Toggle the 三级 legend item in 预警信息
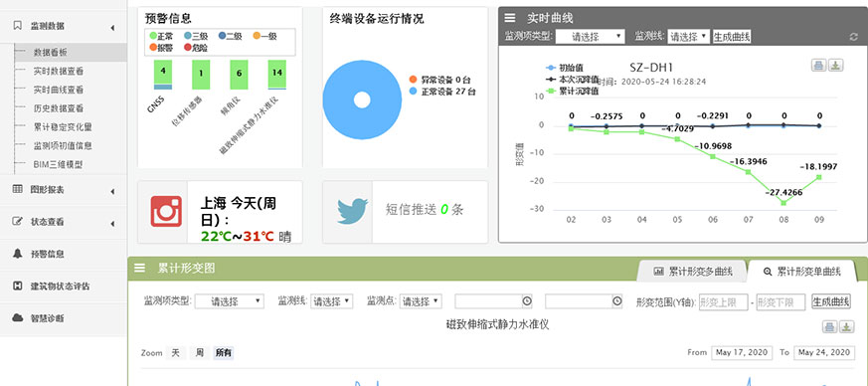The height and width of the screenshot is (386, 868). [x=196, y=36]
